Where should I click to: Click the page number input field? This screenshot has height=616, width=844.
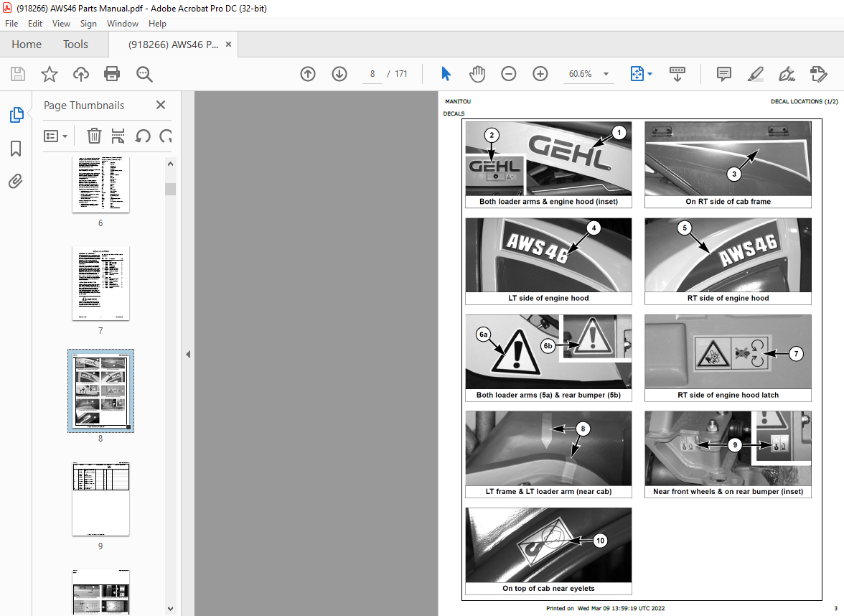point(372,74)
